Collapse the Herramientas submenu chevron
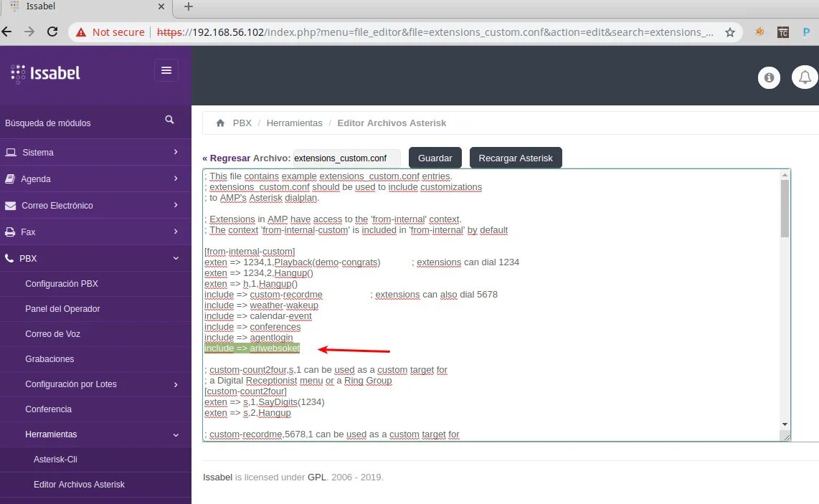Viewport: 819px width, 504px height. pyautogui.click(x=176, y=435)
